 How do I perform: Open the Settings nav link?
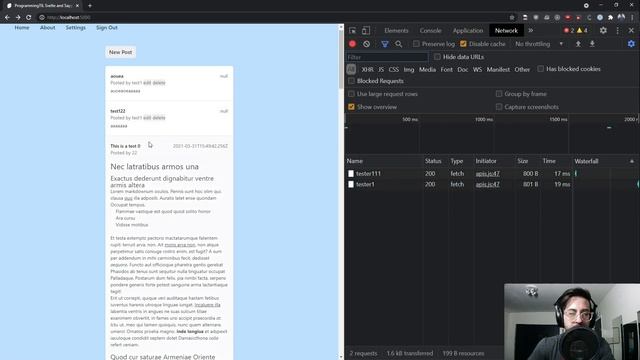click(76, 28)
